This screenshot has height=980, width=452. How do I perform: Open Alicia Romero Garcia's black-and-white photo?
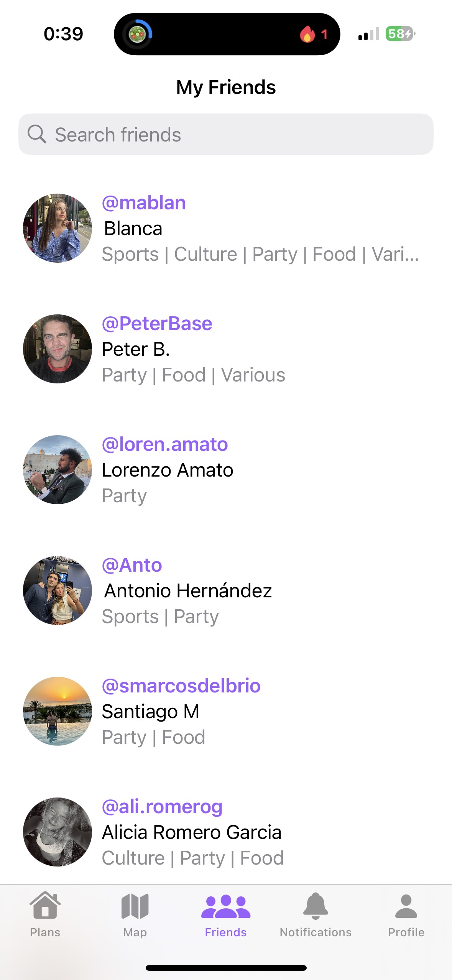pyautogui.click(x=58, y=832)
